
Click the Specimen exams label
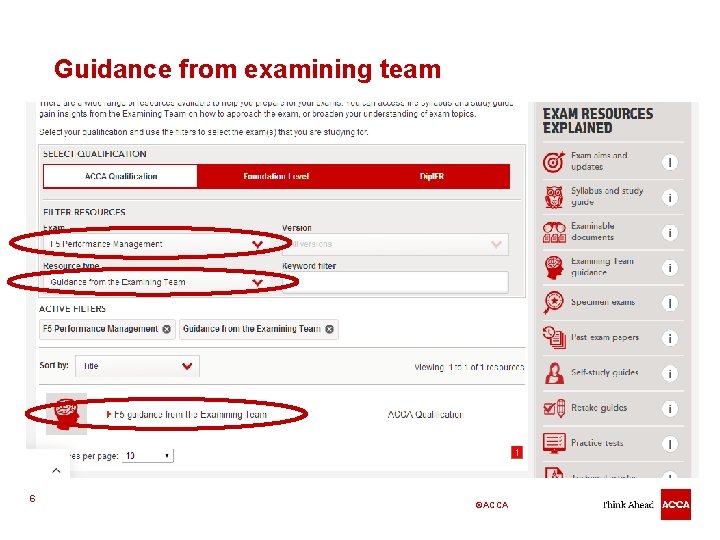click(603, 302)
